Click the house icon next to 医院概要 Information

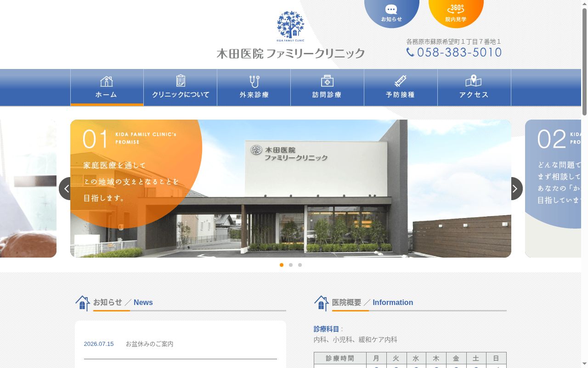pos(322,303)
